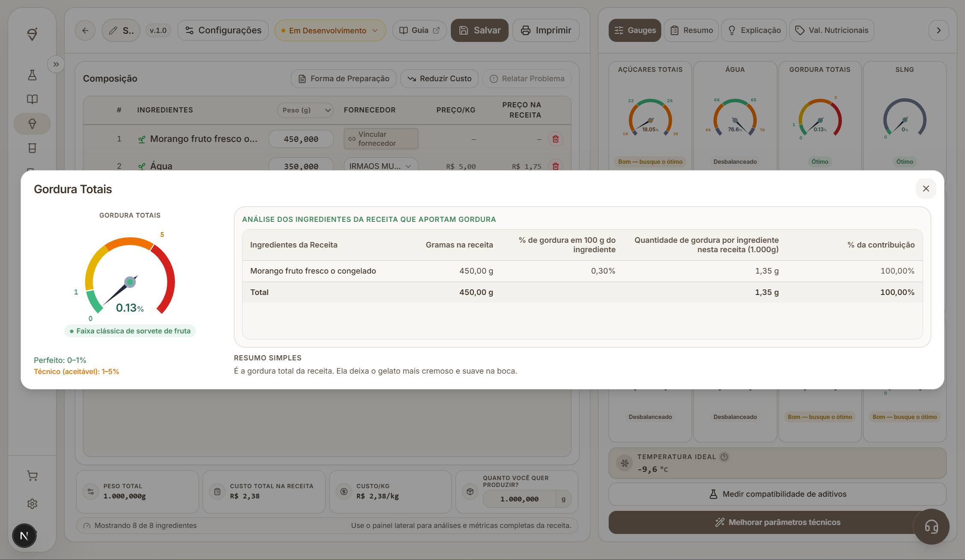Open the Val. Nutricionais tab
Image resolution: width=965 pixels, height=560 pixels.
click(832, 30)
